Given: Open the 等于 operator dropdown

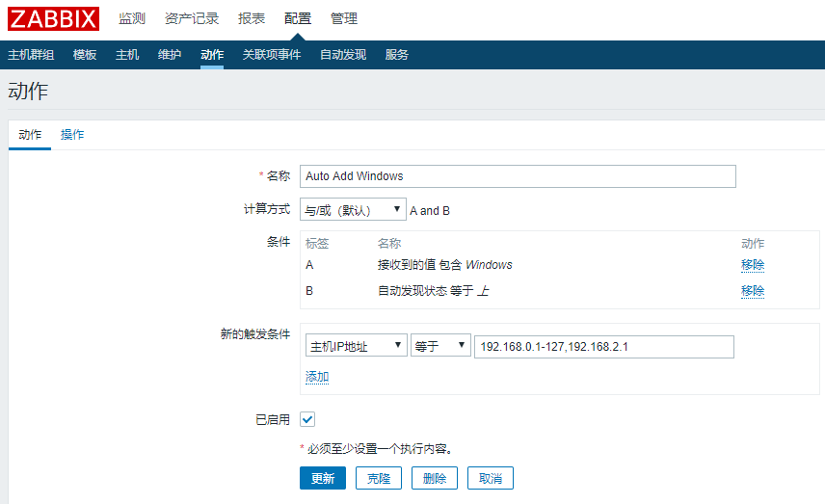Looking at the screenshot, I should click(x=440, y=346).
